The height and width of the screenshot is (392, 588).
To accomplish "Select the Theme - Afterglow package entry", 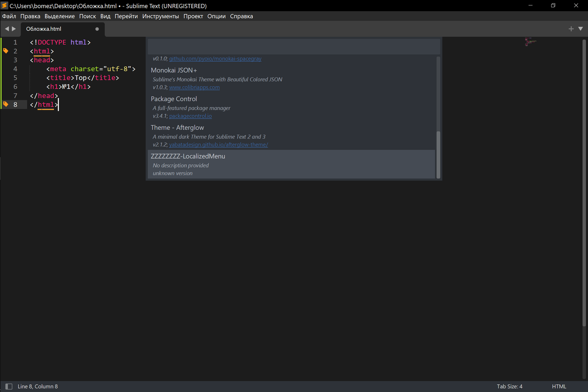I will click(292, 136).
